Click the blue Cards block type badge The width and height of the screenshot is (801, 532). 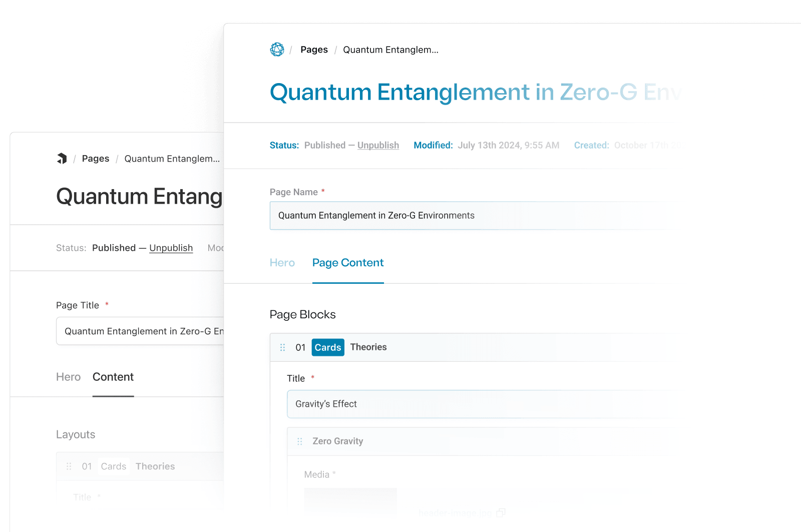(327, 347)
